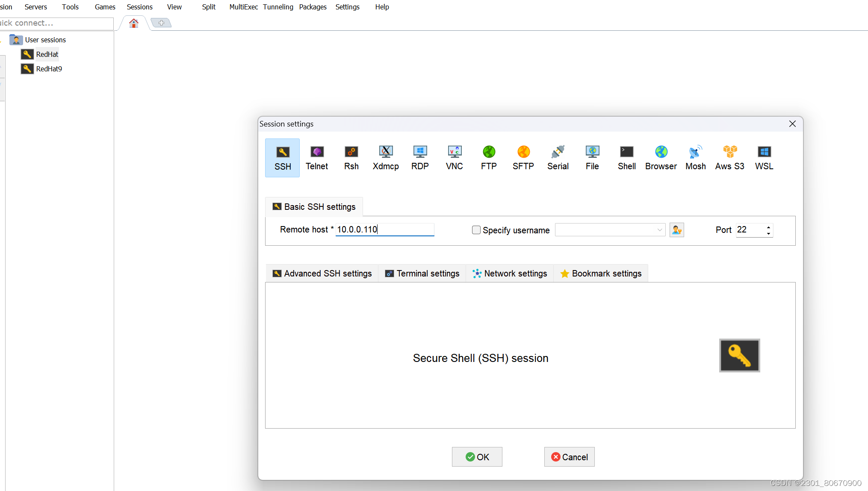Open the Tools menu
Screen dimensions: 868x491
(x=70, y=7)
